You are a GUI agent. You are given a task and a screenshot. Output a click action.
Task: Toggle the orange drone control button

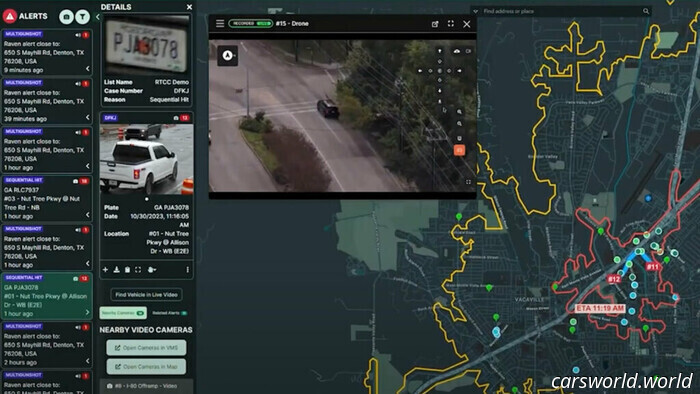click(459, 150)
